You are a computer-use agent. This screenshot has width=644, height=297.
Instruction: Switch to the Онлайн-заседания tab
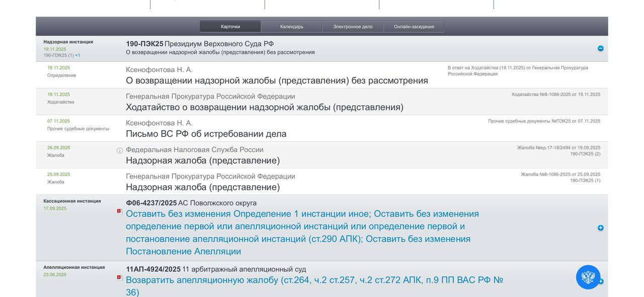414,26
